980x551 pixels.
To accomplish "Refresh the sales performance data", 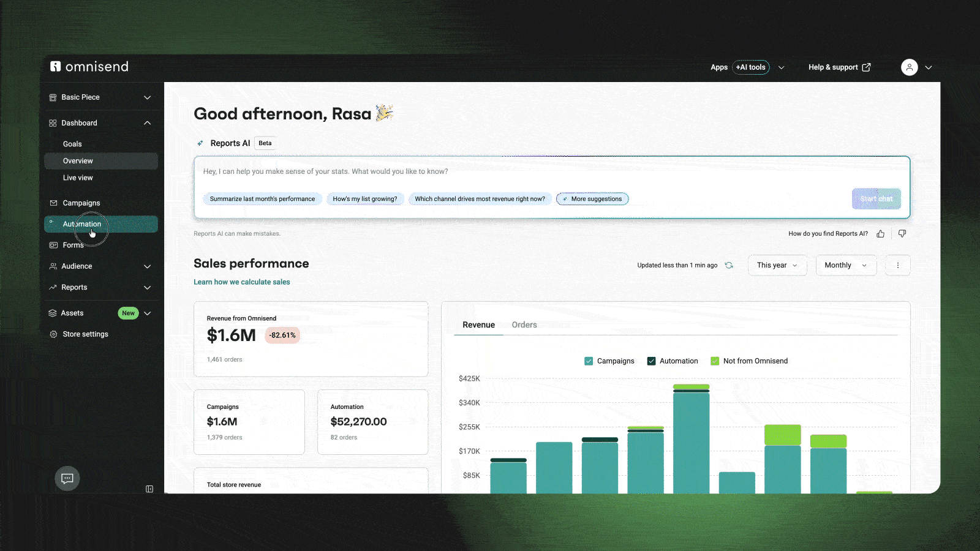I will 729,265.
